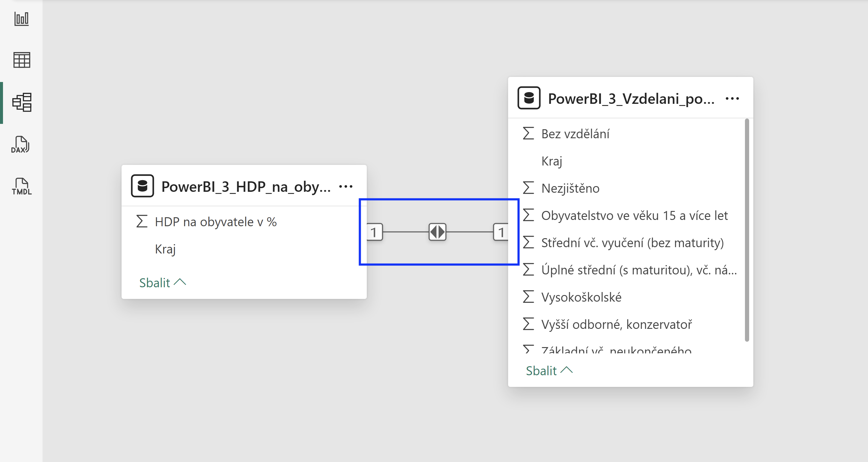Collapse the Vzdelani_po table with Sbalit
The height and width of the screenshot is (462, 868).
(549, 370)
